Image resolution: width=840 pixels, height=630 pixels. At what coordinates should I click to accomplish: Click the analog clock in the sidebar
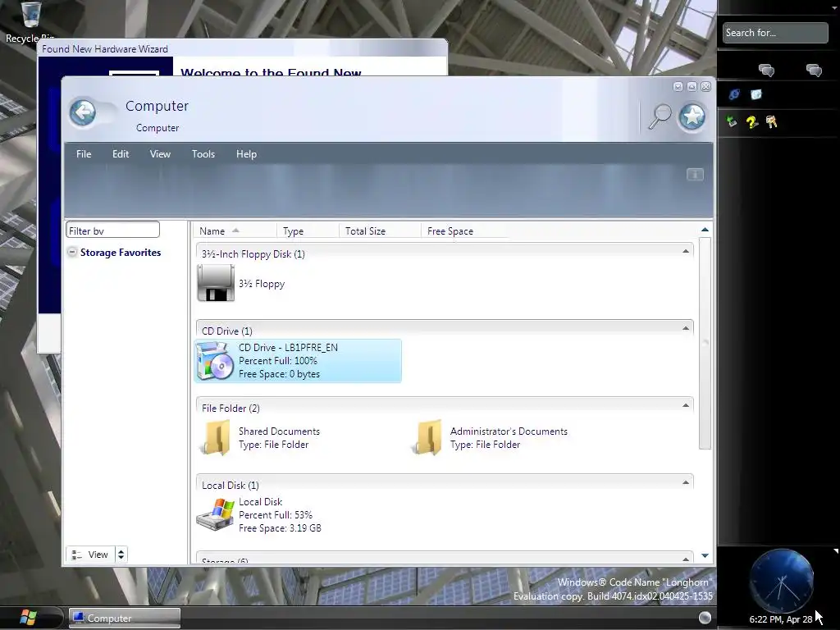(782, 581)
